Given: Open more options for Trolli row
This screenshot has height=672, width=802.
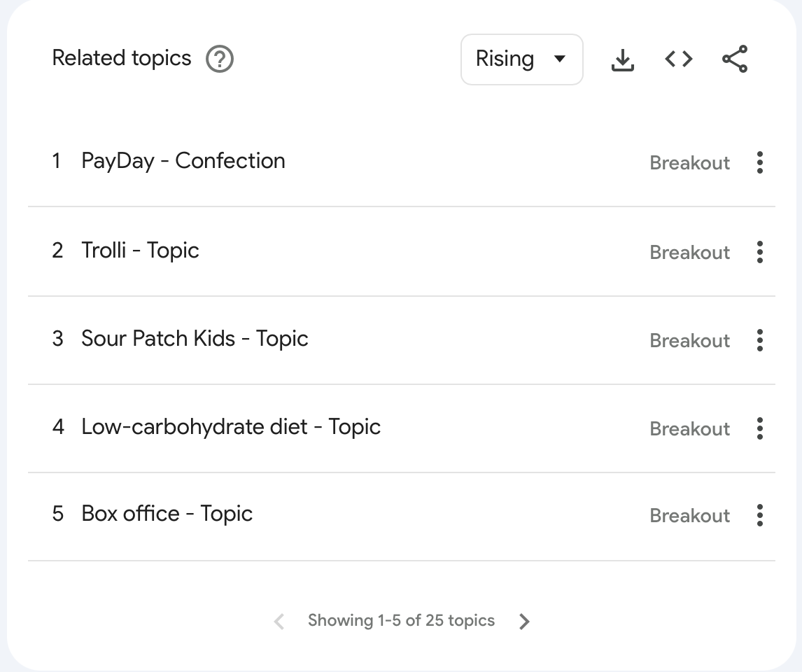Looking at the screenshot, I should click(x=760, y=252).
